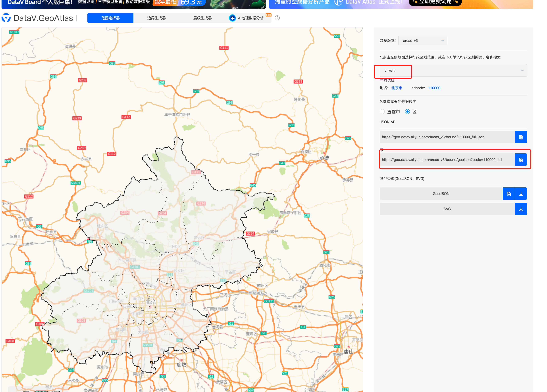Click the GeoJSON button
Image resolution: width=547 pixels, height=392 pixels.
[x=441, y=194]
